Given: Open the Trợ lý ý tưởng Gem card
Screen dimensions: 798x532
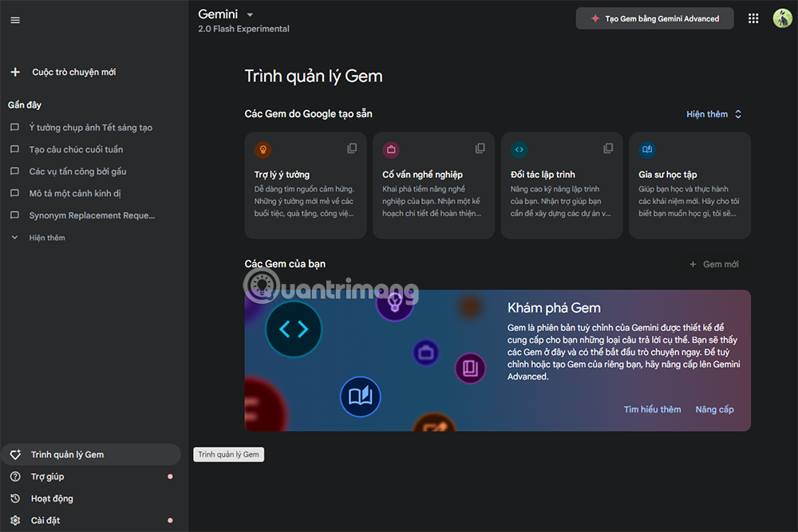Looking at the screenshot, I should pyautogui.click(x=306, y=185).
